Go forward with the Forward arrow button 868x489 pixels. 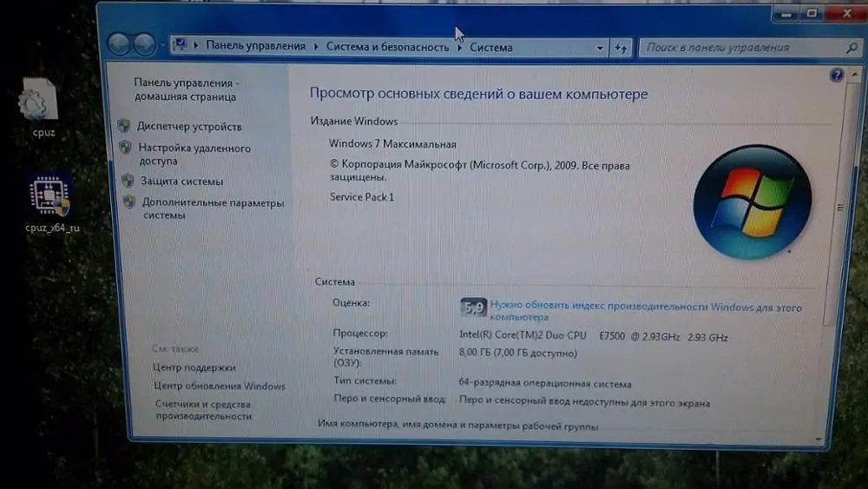(x=144, y=44)
